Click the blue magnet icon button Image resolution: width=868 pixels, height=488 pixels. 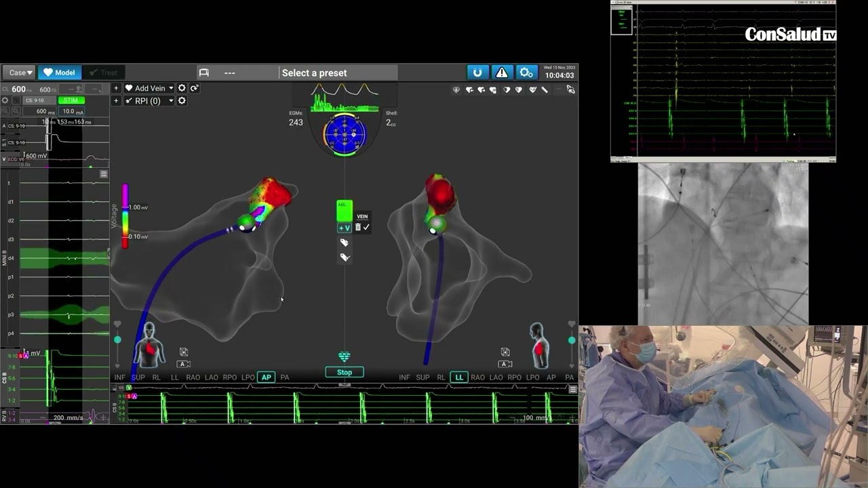pyautogui.click(x=477, y=73)
